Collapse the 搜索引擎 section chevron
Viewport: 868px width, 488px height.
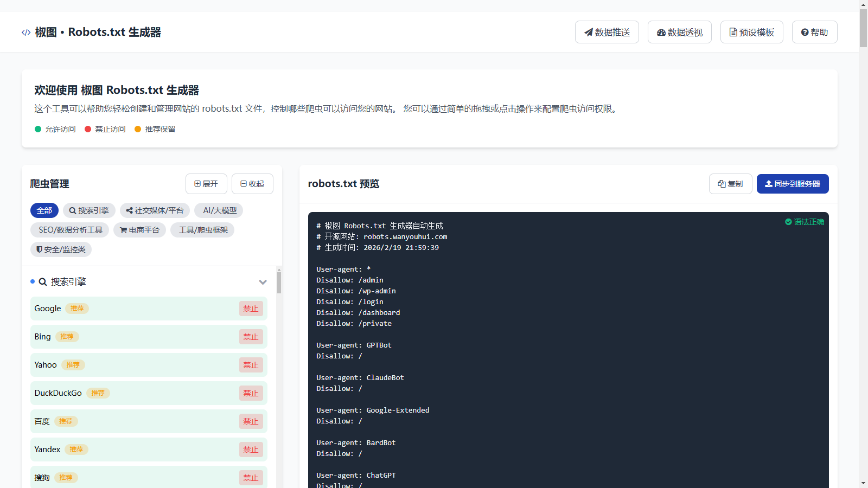point(263,282)
